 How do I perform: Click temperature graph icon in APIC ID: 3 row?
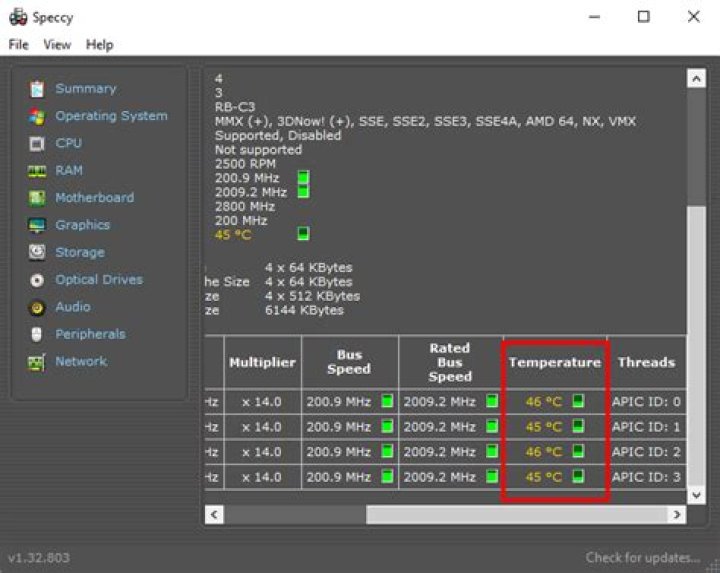578,476
